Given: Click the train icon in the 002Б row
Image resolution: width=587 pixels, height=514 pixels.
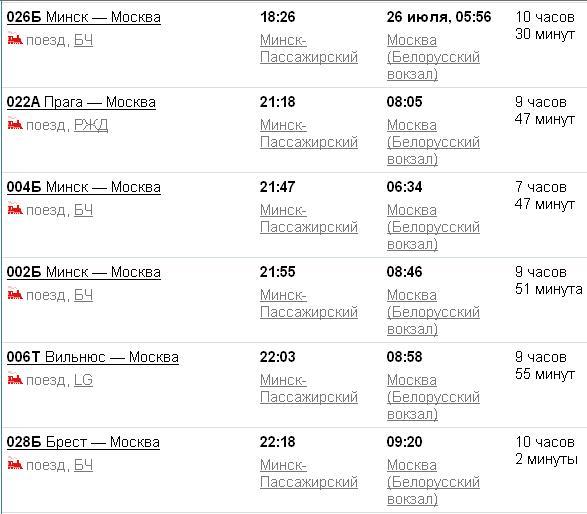Looking at the screenshot, I should 15,294.
